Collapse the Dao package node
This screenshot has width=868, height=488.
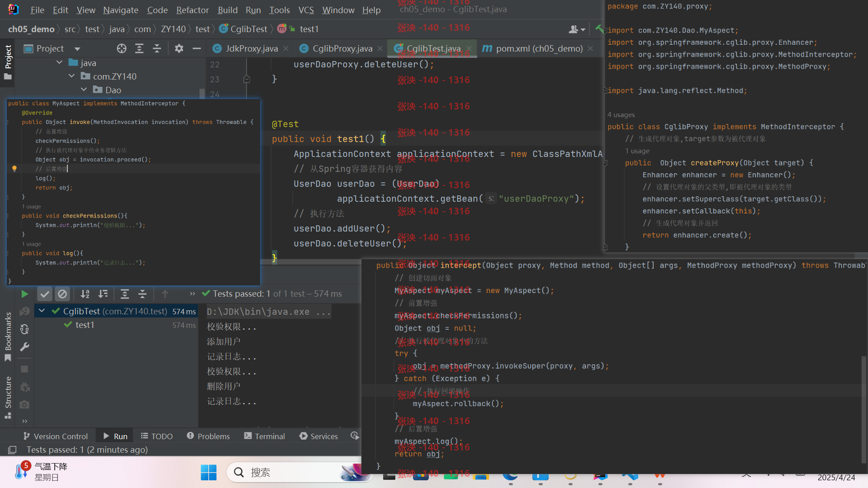[84, 90]
